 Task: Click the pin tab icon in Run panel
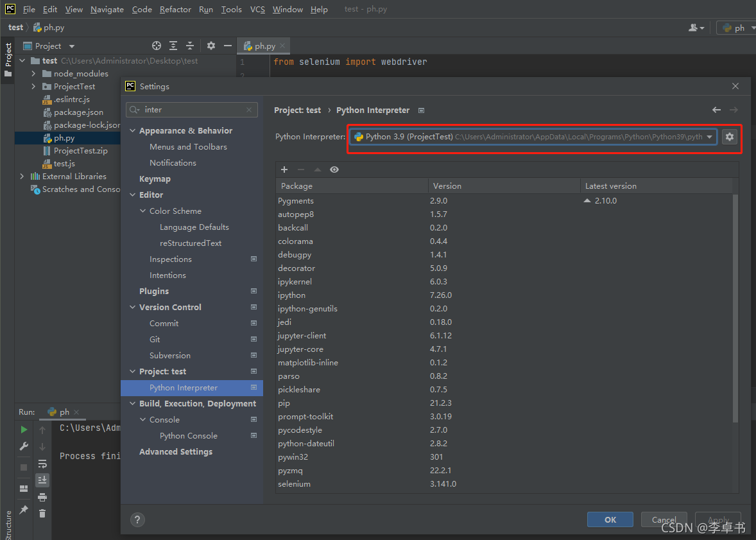pyautogui.click(x=24, y=510)
